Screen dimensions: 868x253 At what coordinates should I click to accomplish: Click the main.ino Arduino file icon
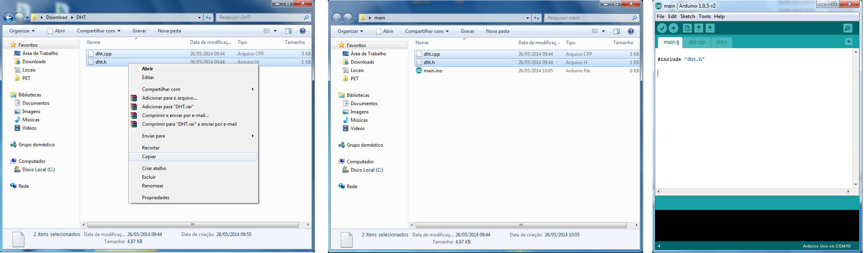tap(419, 71)
